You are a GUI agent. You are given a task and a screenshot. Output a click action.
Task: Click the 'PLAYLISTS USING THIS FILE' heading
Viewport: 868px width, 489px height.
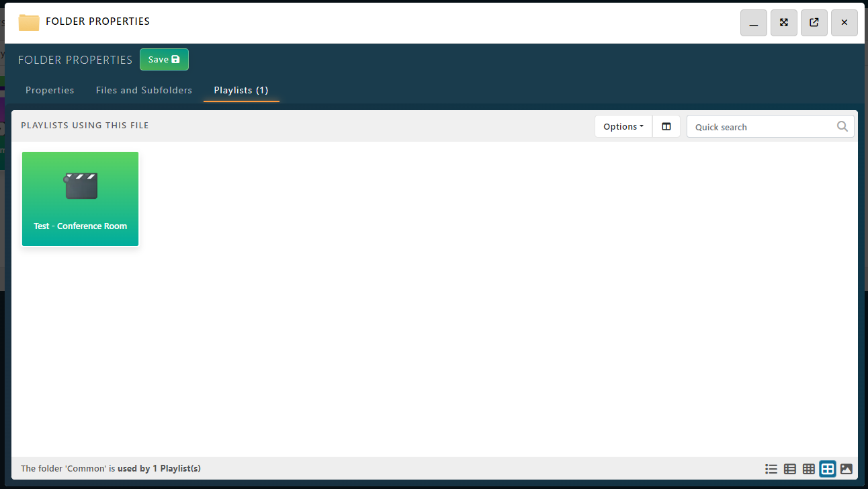pos(85,126)
